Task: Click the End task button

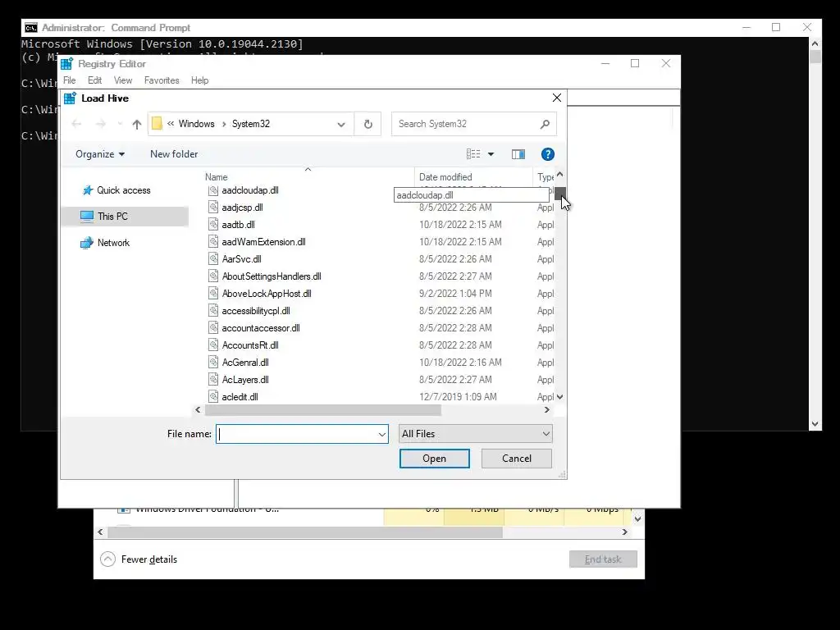Action: (603, 559)
